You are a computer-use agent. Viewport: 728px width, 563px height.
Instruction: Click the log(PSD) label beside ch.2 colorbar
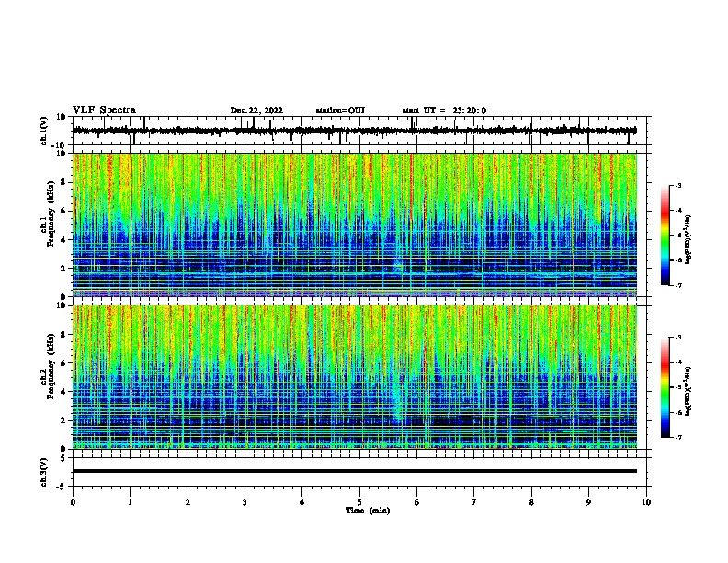tap(688, 391)
